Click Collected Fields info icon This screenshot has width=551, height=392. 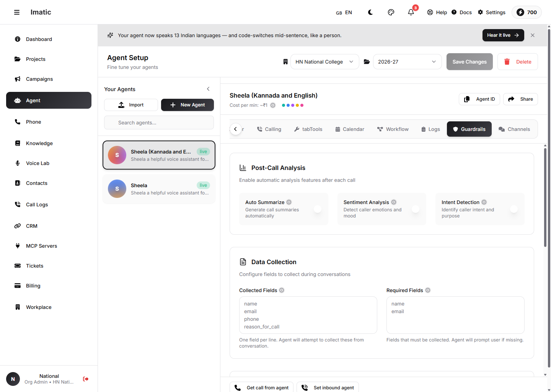pyautogui.click(x=282, y=290)
